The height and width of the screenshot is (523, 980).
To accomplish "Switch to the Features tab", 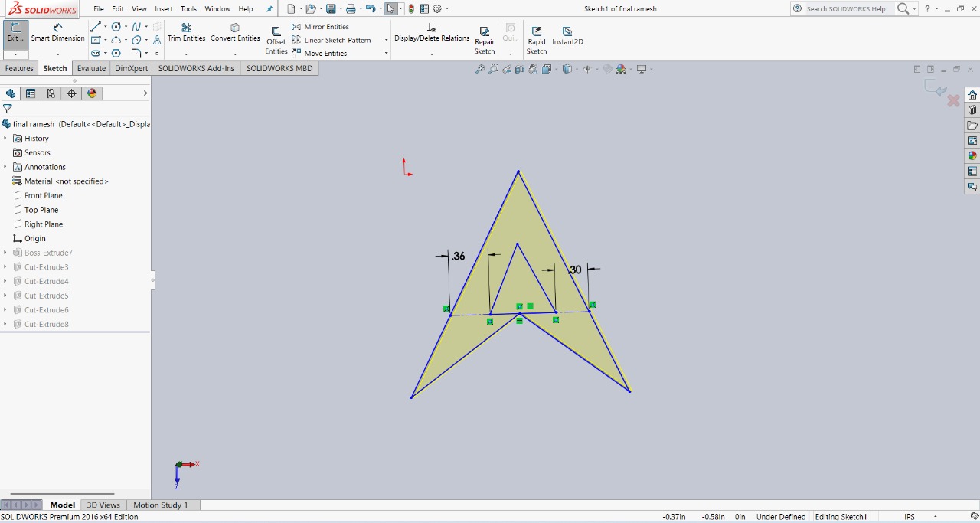I will pos(19,68).
